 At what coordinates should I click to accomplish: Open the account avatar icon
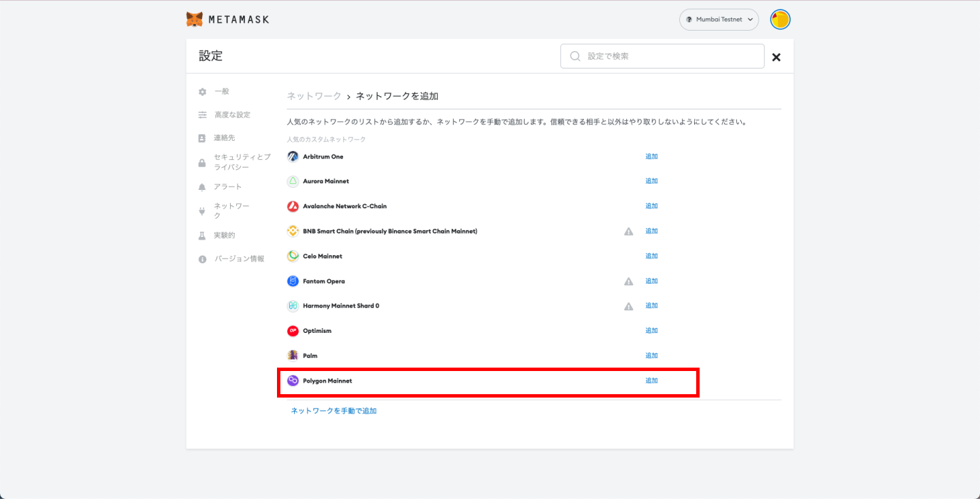[780, 20]
